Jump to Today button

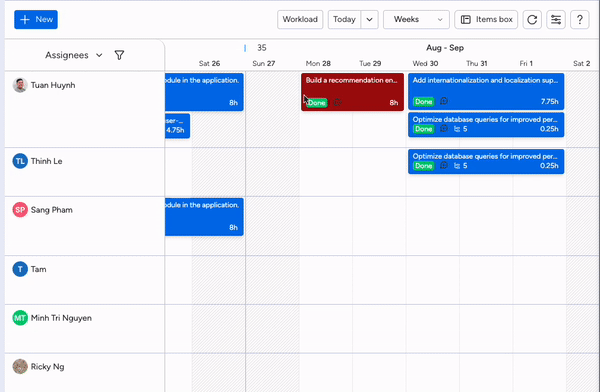coord(344,20)
